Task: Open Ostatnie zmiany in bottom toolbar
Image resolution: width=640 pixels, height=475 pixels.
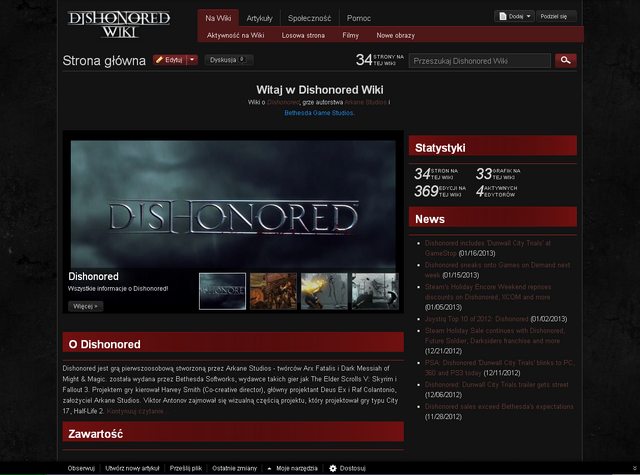Action: pyautogui.click(x=234, y=468)
